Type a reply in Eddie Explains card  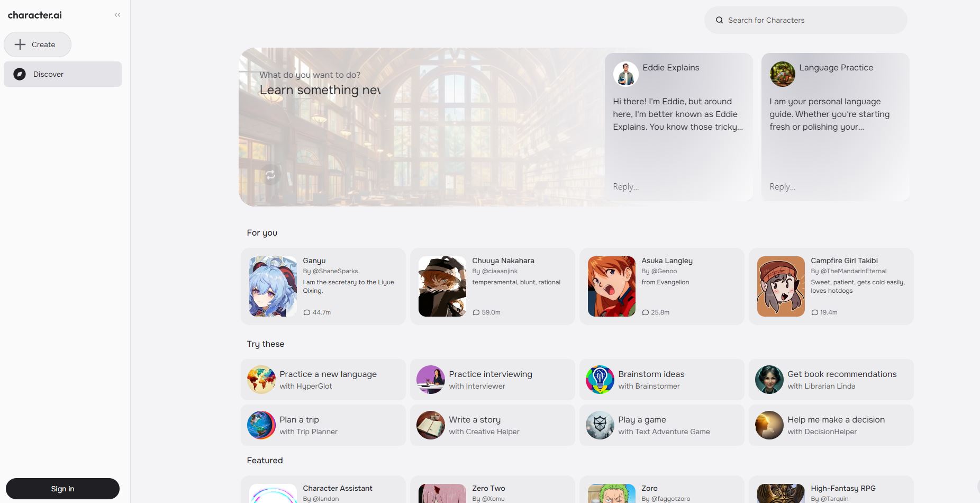click(x=678, y=186)
